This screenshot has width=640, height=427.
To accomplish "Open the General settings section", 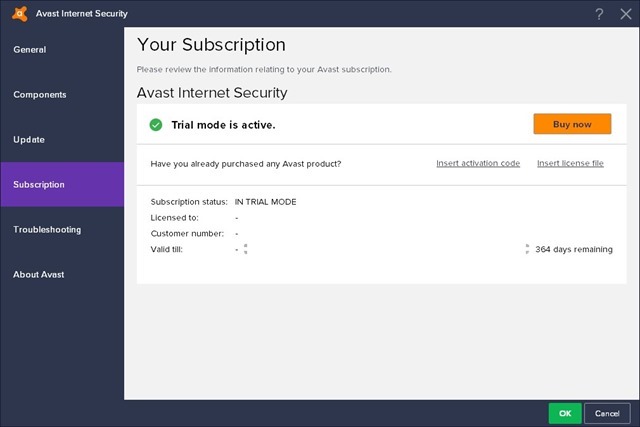I will pos(30,49).
